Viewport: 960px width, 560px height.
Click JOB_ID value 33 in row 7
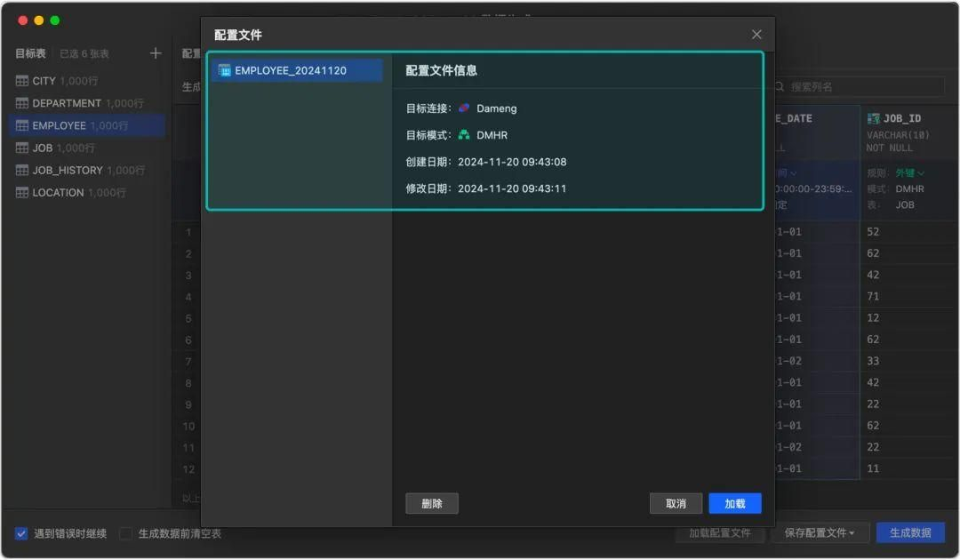pos(873,361)
